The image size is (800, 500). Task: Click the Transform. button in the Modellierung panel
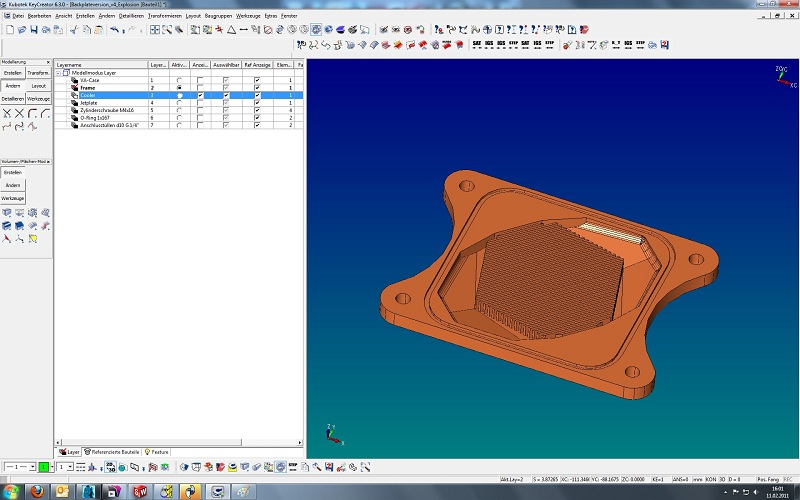(x=38, y=73)
